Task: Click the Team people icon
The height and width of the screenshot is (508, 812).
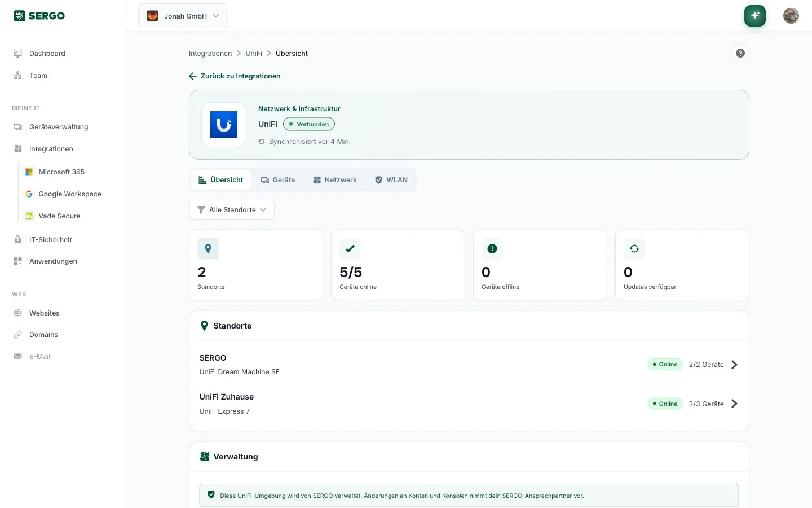Action: coord(17,76)
